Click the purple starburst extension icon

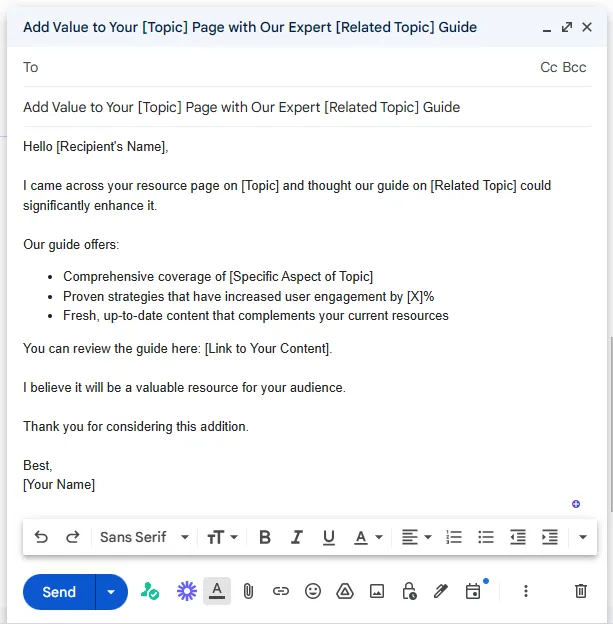[187, 591]
